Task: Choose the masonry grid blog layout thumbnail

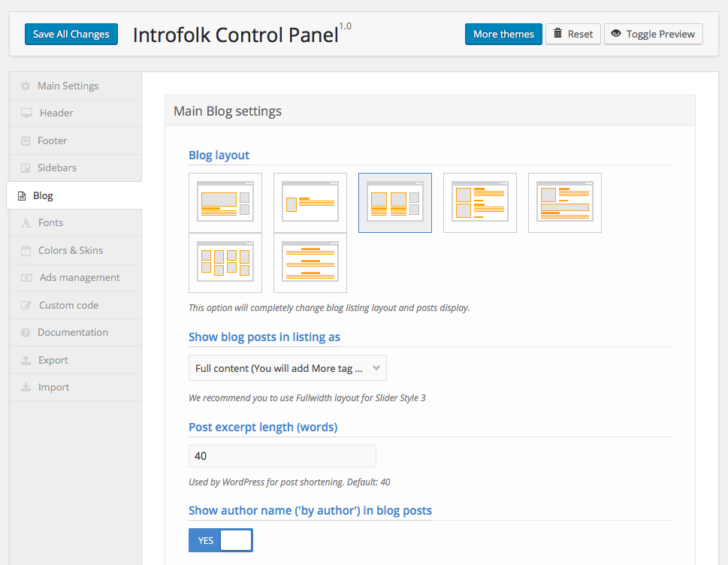Action: click(225, 262)
